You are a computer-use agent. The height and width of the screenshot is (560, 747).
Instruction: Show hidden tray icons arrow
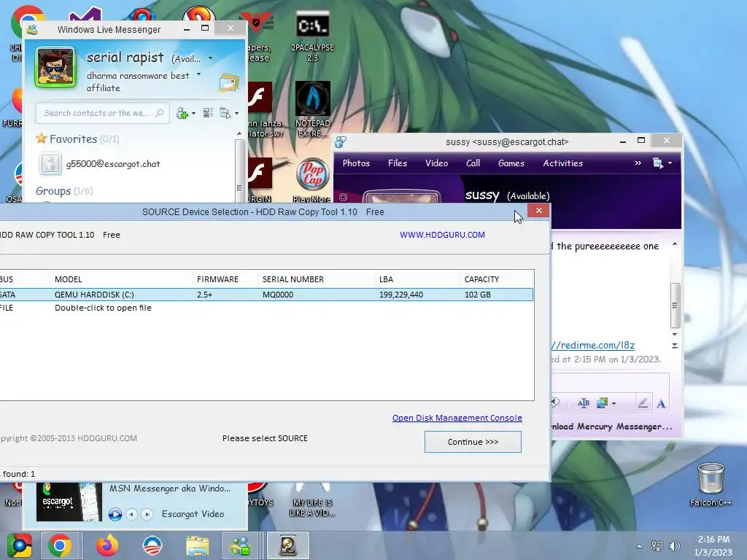[639, 546]
